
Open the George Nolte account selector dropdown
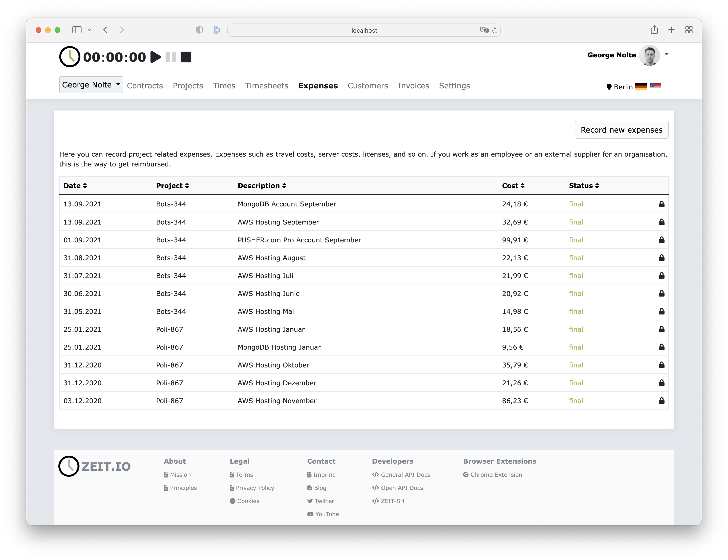tap(91, 85)
